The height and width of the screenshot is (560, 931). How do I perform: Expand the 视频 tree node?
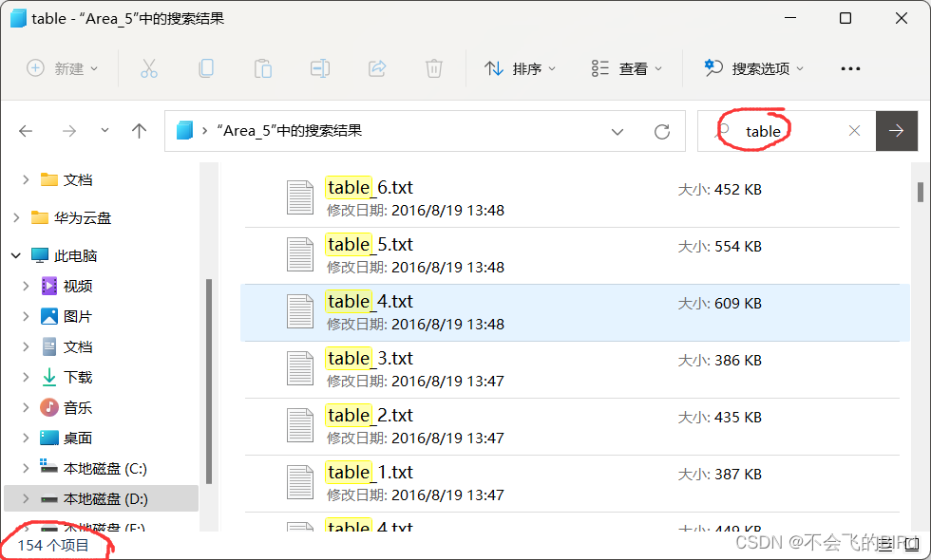pos(26,286)
